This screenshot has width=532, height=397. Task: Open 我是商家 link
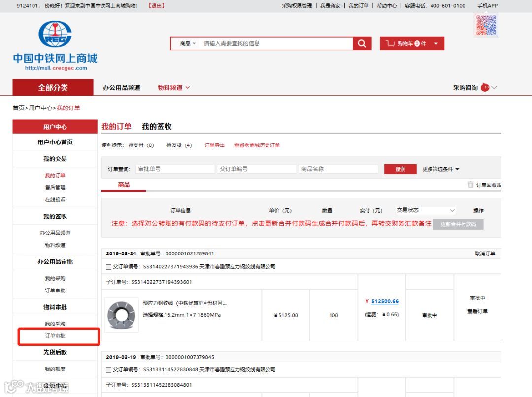[330, 6]
